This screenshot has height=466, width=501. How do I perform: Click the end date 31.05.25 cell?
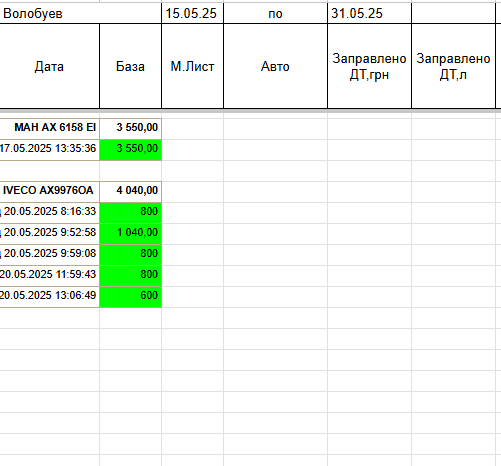(x=369, y=13)
